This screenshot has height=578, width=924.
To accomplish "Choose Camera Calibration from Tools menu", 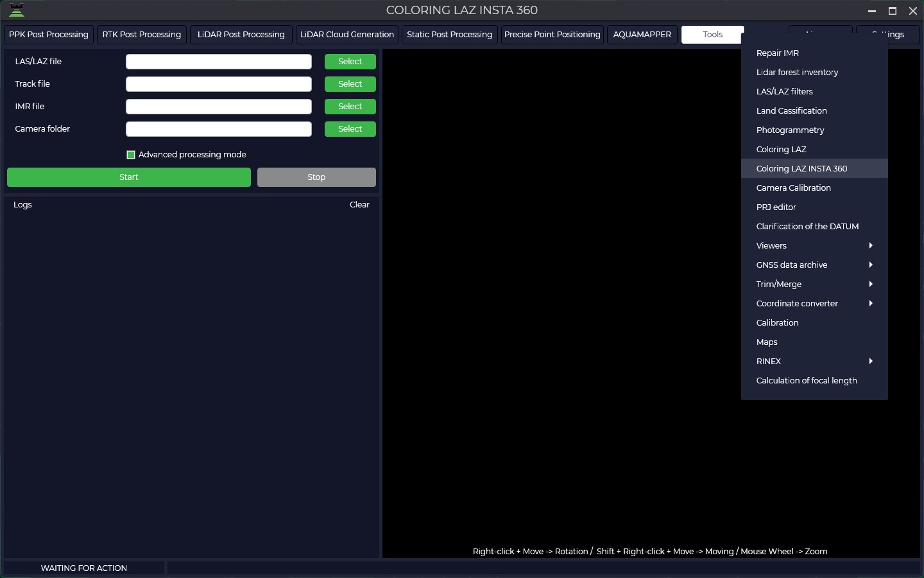I will click(793, 188).
